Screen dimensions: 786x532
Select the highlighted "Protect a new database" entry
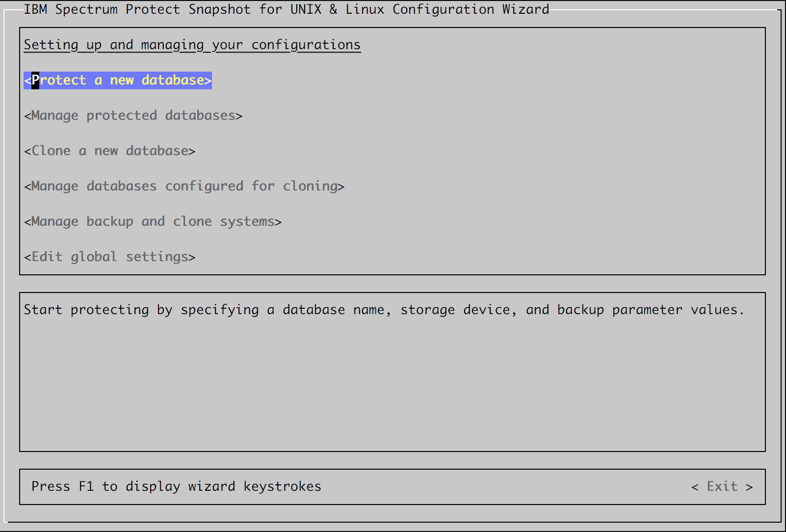coord(118,80)
